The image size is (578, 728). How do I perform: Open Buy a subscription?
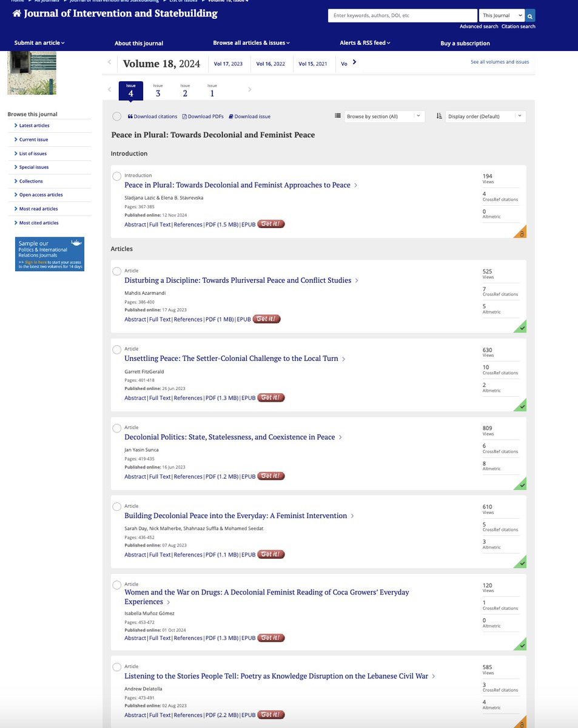click(x=465, y=44)
